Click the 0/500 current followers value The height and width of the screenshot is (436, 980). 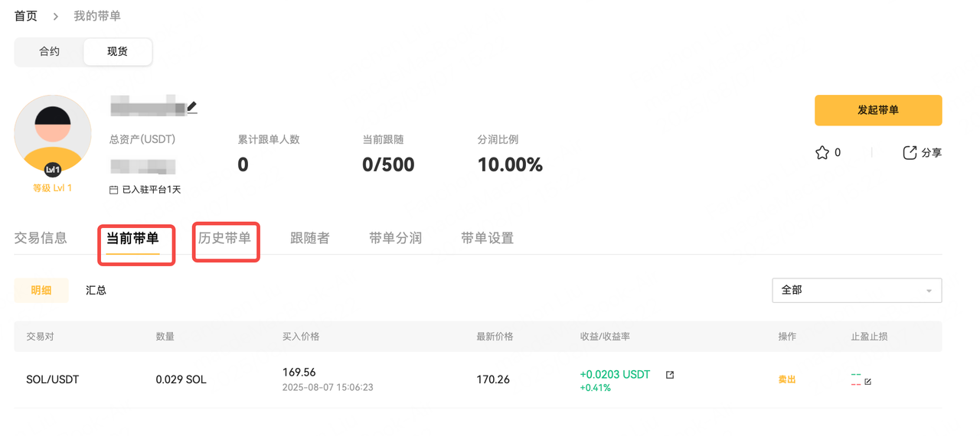tap(388, 164)
